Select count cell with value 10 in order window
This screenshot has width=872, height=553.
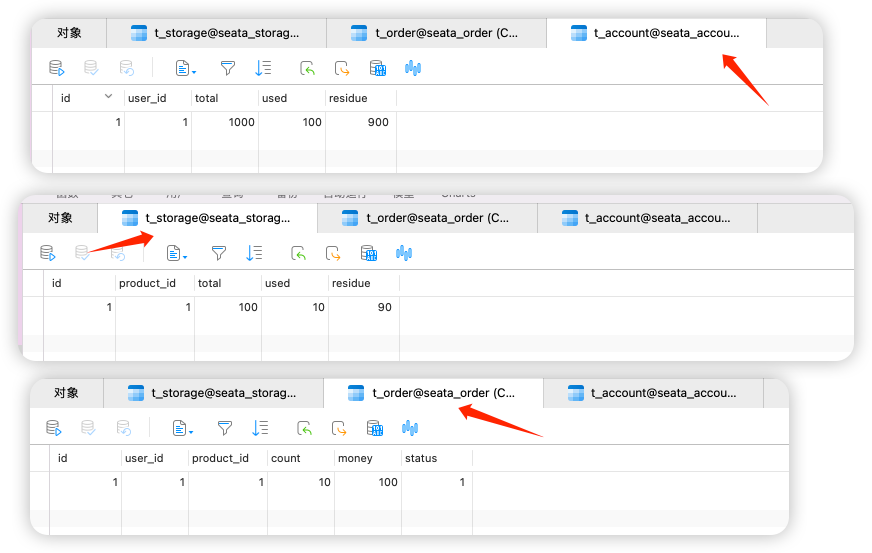tap(301, 482)
